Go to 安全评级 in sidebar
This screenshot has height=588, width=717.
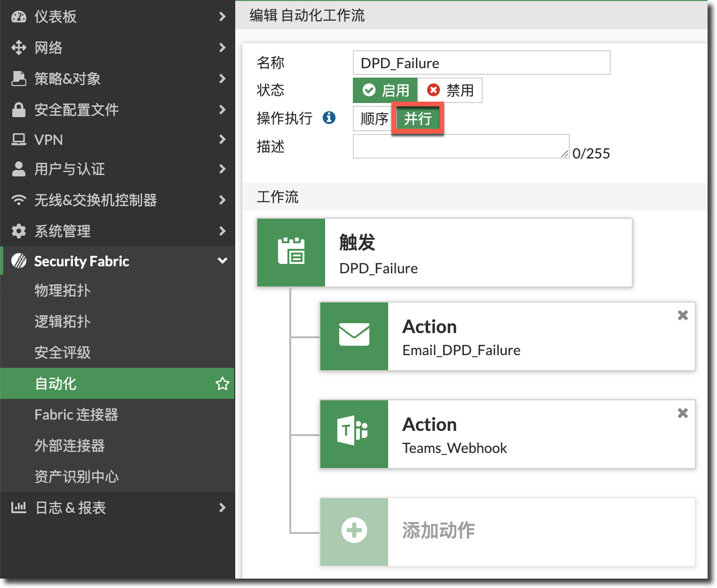(63, 353)
